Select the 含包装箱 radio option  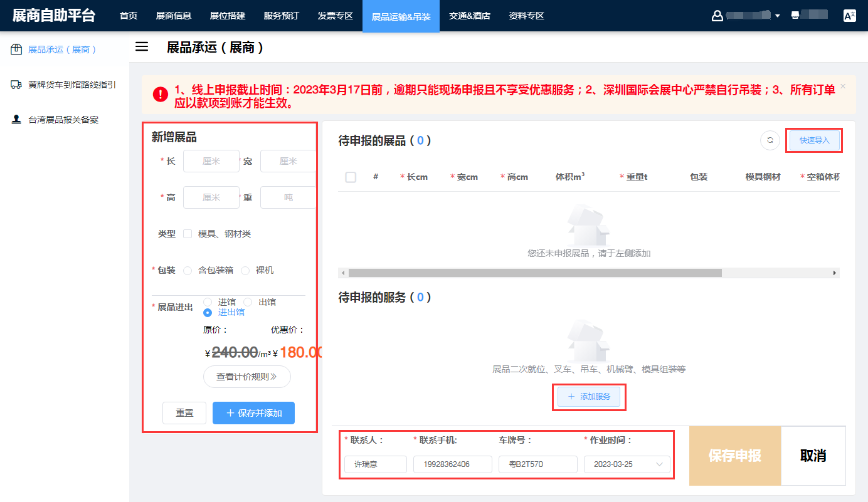[x=188, y=271]
